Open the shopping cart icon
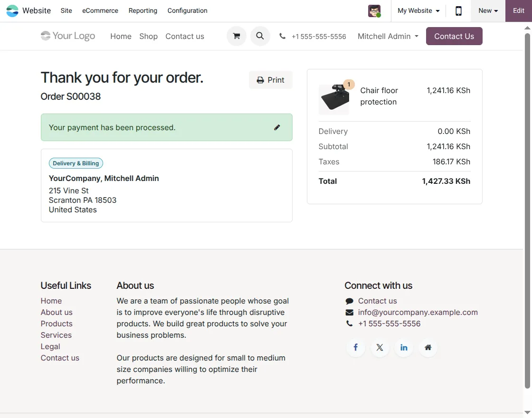Viewport: 532px width, 418px height. 237,36
